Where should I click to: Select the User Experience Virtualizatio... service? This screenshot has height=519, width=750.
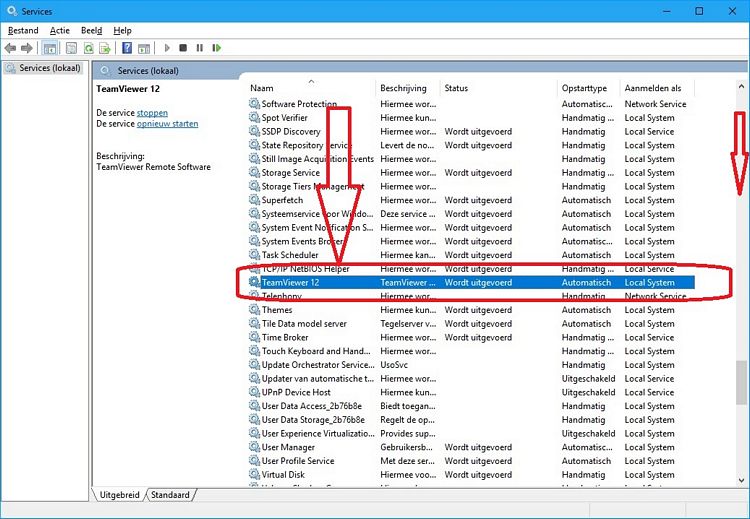coord(318,434)
